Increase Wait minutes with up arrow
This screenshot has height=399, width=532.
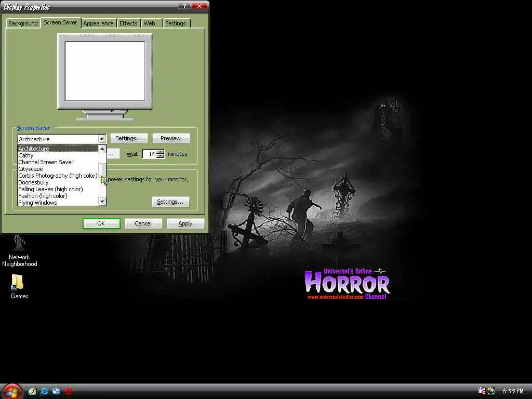click(161, 152)
